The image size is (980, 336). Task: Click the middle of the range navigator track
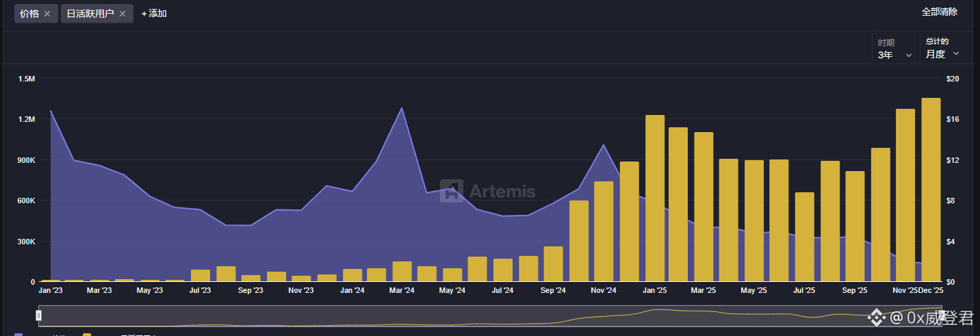(x=491, y=315)
